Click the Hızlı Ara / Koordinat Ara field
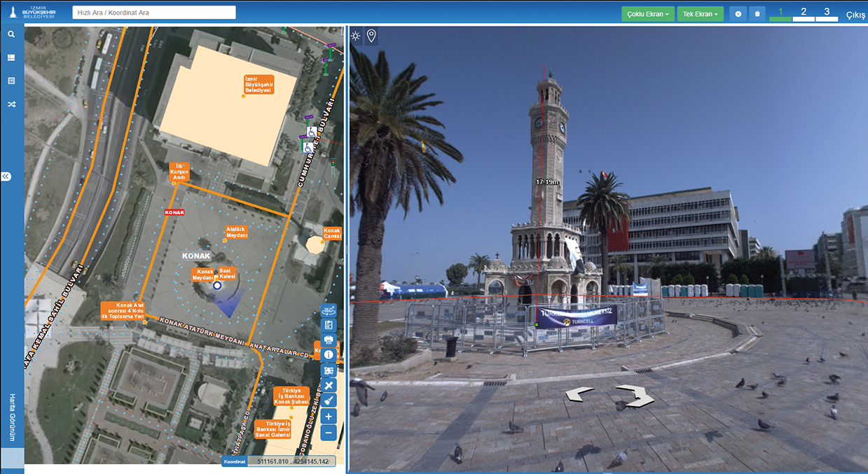 coord(154,13)
